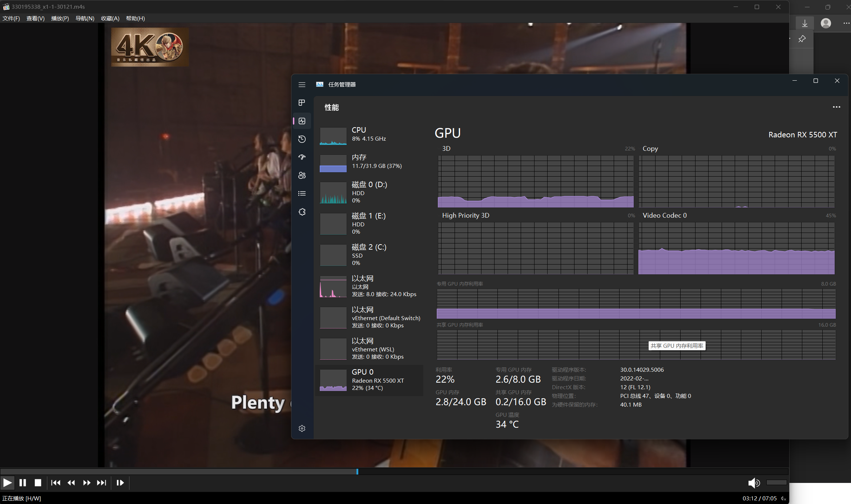The image size is (851, 504).
Task: Open Task Manager settings gear
Action: click(302, 428)
